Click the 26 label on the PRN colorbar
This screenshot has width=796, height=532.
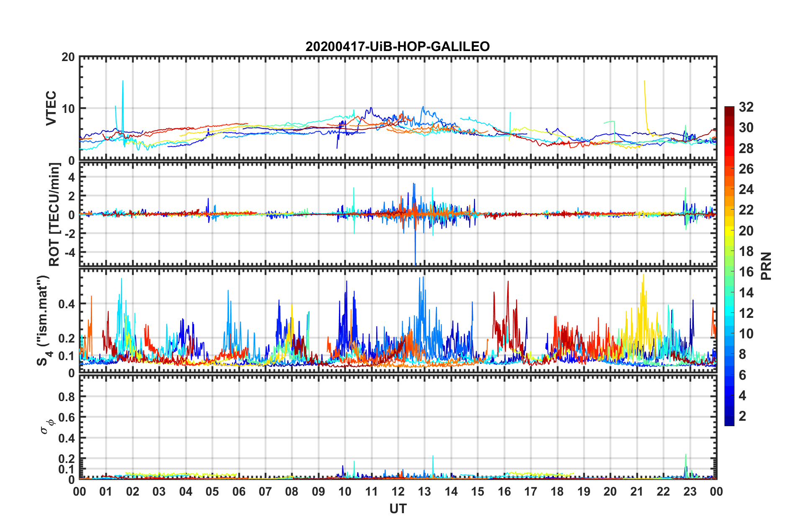pos(746,169)
